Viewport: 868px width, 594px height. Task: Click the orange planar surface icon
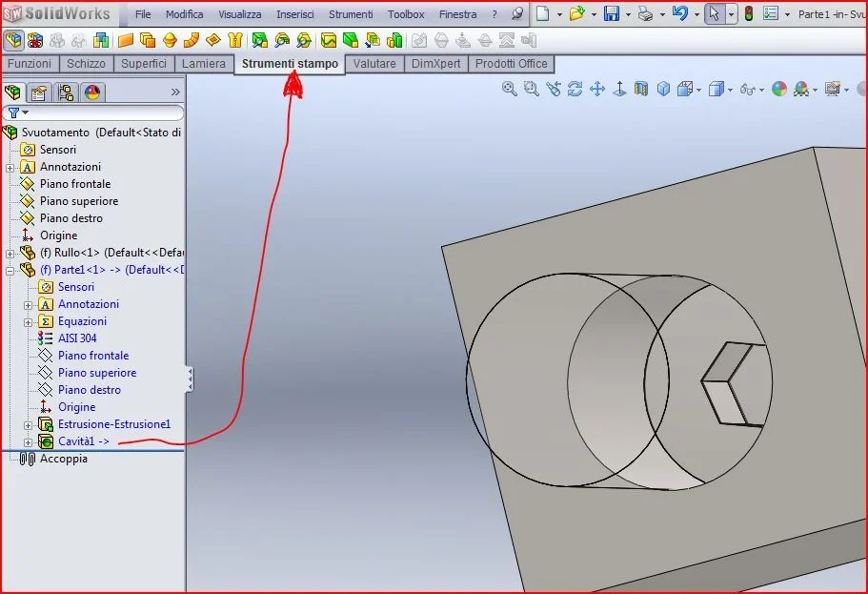coord(126,40)
